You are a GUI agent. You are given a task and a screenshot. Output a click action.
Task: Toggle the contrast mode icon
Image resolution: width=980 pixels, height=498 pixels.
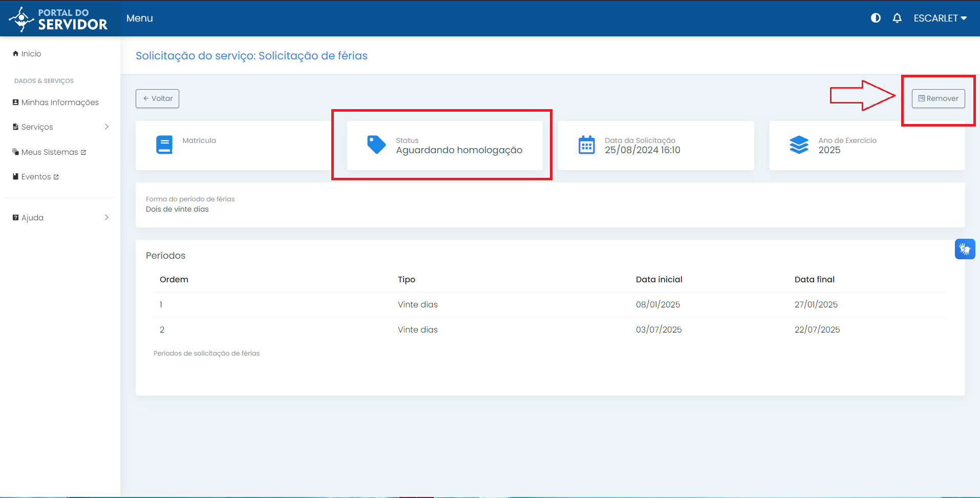tap(876, 18)
